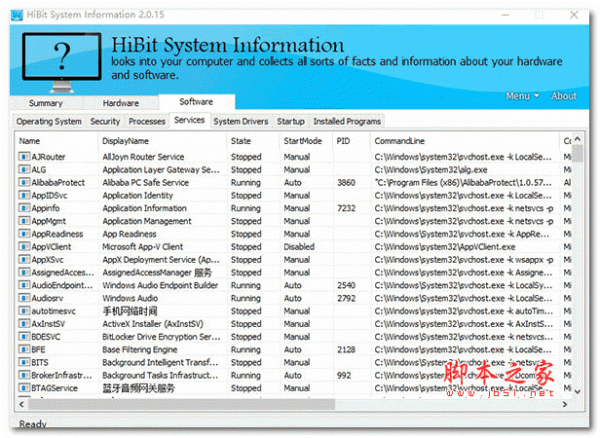Switch to the Summary tab

pyautogui.click(x=46, y=103)
